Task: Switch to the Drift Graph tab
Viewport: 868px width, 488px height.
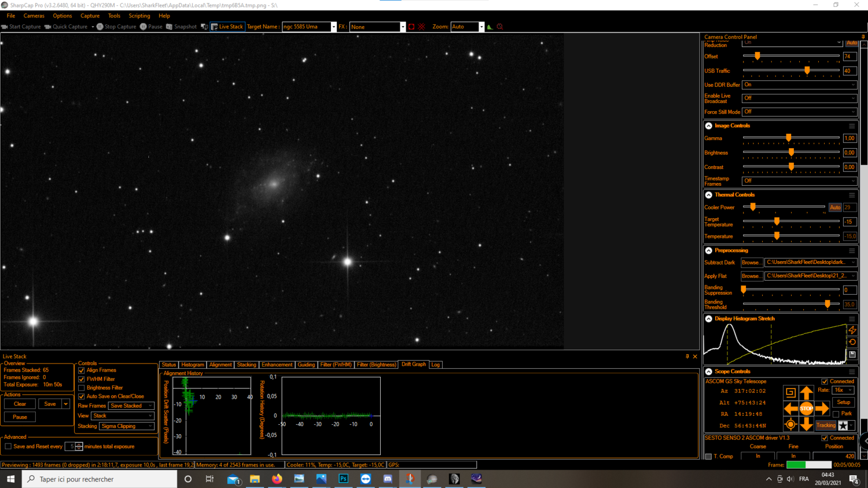Action: coord(414,364)
